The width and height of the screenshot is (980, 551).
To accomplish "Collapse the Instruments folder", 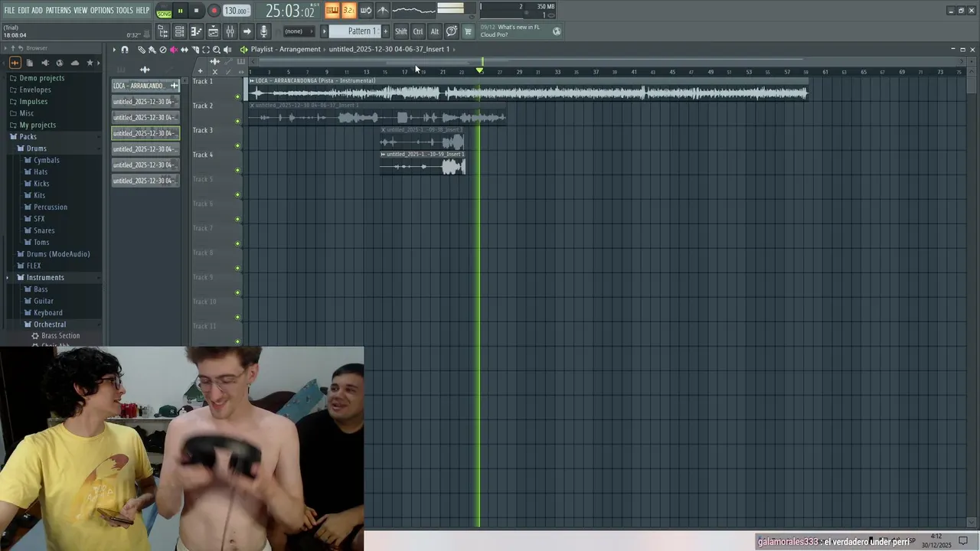I will tap(45, 277).
